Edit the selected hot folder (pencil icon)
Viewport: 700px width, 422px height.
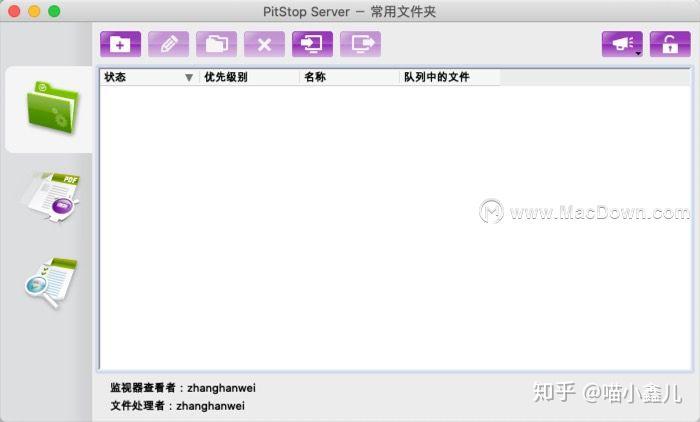[x=168, y=44]
